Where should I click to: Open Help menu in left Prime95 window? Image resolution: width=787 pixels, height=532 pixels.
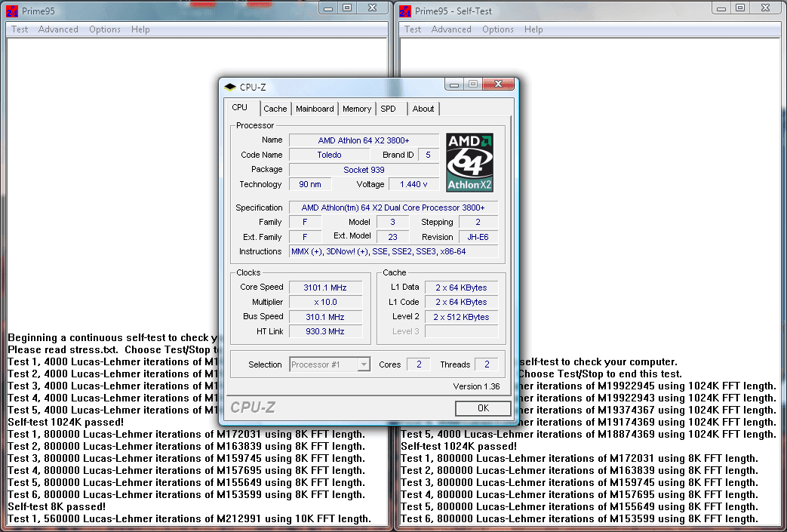tap(140, 29)
